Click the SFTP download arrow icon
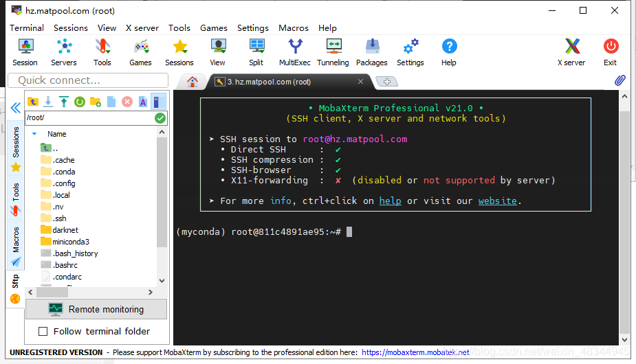Image resolution: width=636 pixels, height=364 pixels. pyautogui.click(x=48, y=102)
